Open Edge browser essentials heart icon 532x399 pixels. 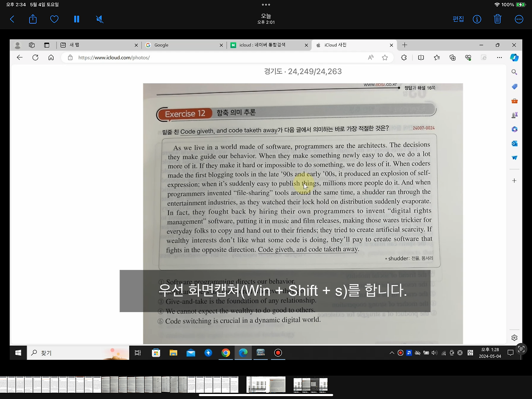pyautogui.click(x=468, y=57)
